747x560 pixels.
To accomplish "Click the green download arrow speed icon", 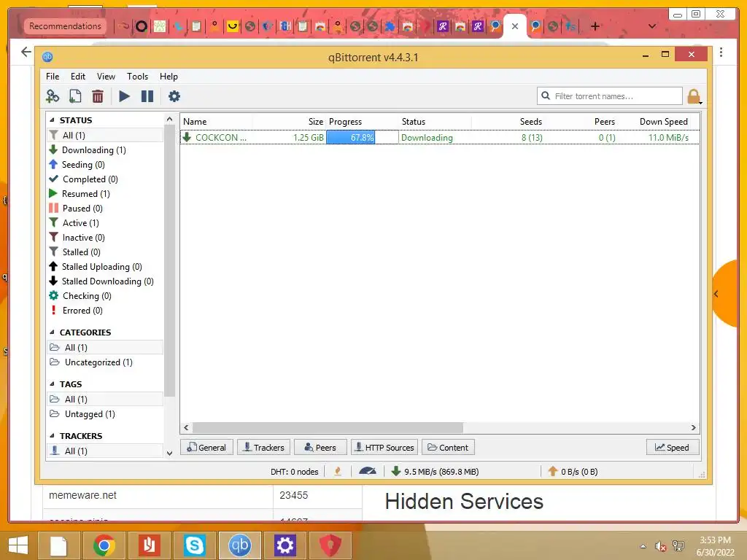I will (x=395, y=471).
